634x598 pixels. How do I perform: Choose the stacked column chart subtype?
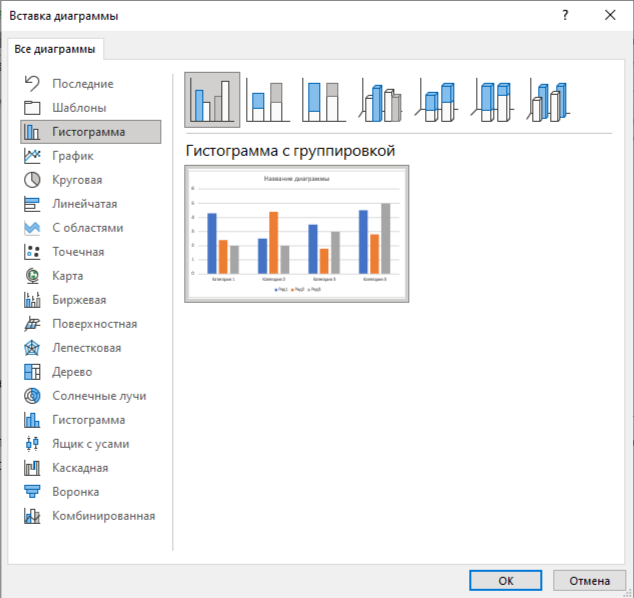(267, 100)
